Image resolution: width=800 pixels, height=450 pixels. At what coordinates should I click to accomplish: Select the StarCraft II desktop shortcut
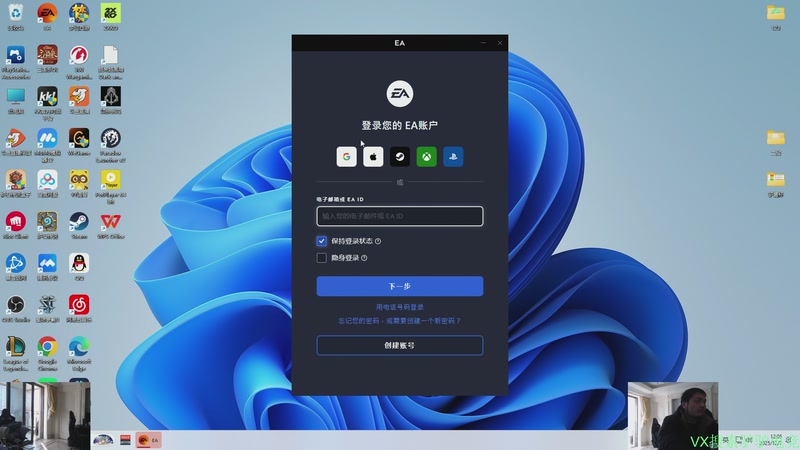coord(47,309)
